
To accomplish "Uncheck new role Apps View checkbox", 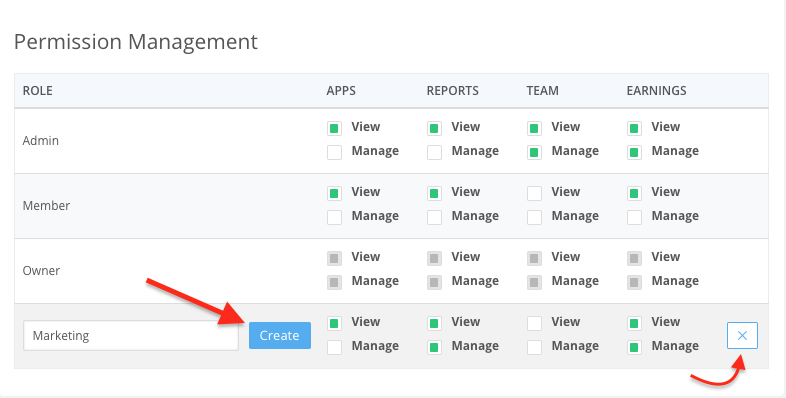I will [334, 323].
